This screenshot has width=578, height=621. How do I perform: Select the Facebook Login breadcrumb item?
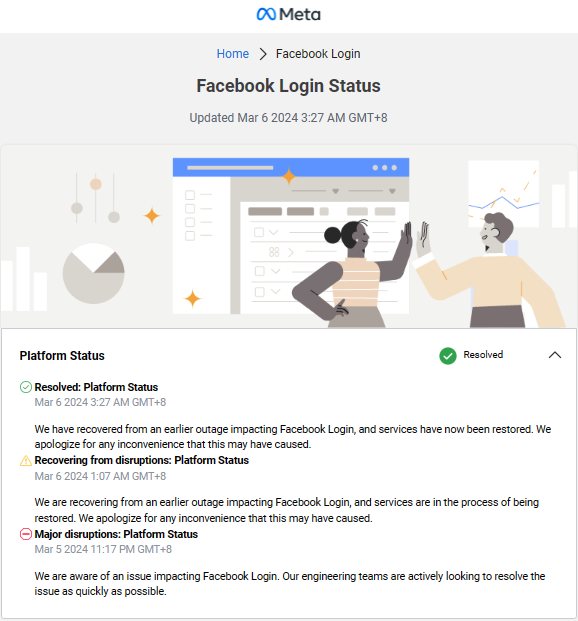click(318, 53)
